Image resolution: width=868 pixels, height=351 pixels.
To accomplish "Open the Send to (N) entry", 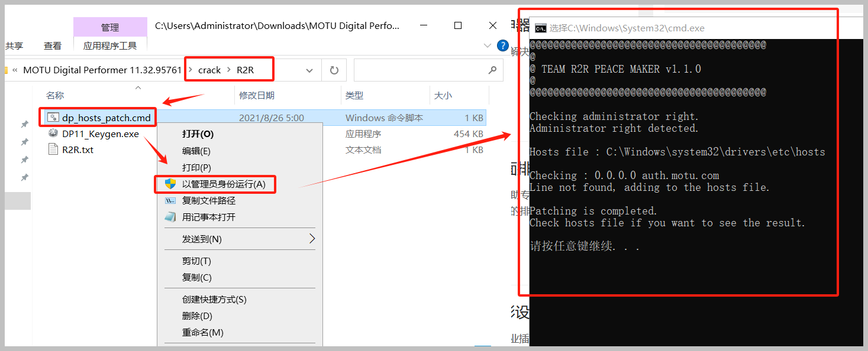I will tap(202, 239).
